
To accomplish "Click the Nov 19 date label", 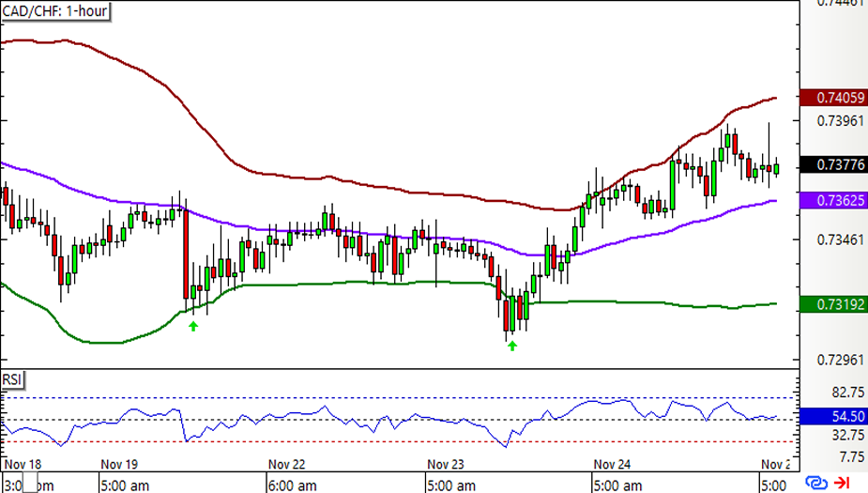I will [x=119, y=464].
